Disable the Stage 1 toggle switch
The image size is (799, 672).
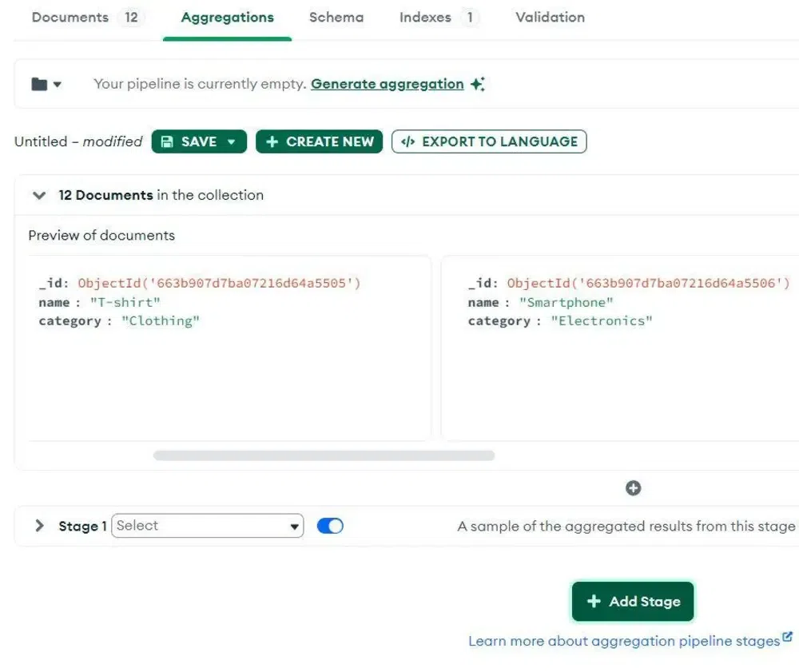click(x=330, y=526)
